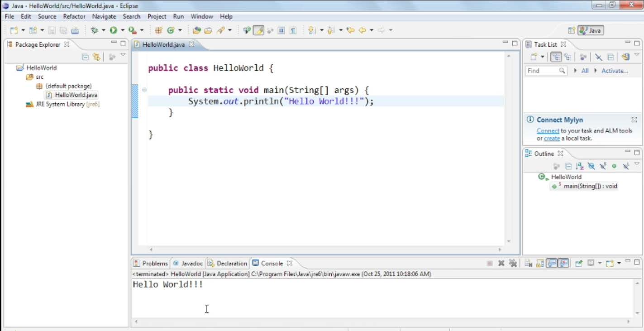Click Remove All Terminated Launches icon
The width and height of the screenshot is (644, 331).
click(513, 263)
